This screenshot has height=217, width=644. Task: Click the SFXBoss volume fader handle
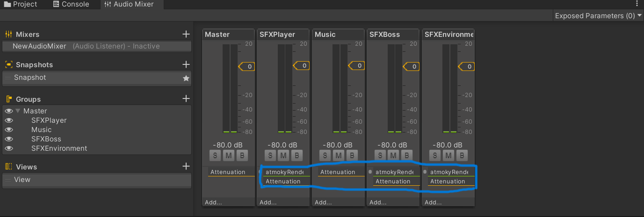click(411, 66)
